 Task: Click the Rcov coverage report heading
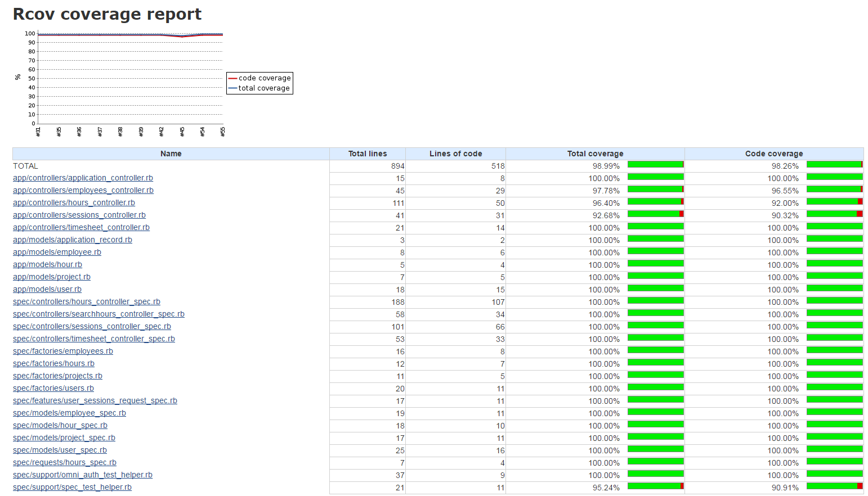tap(107, 14)
